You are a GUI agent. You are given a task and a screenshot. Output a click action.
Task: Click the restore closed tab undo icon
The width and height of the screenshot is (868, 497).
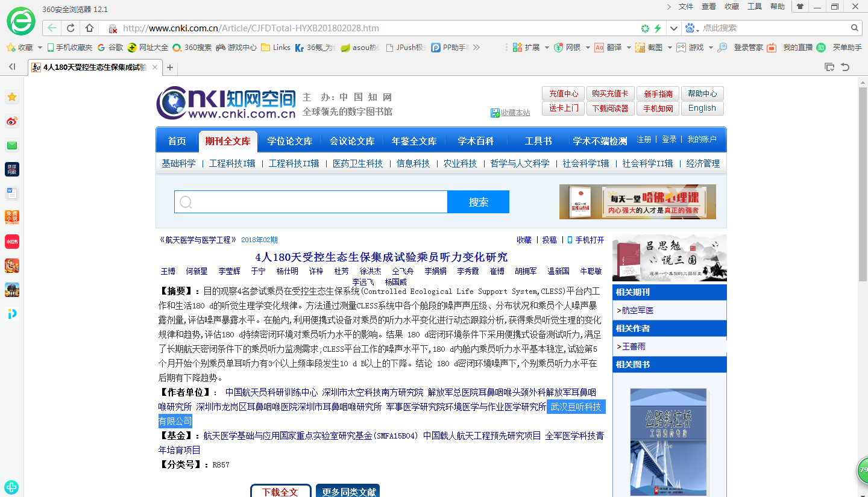coord(845,67)
